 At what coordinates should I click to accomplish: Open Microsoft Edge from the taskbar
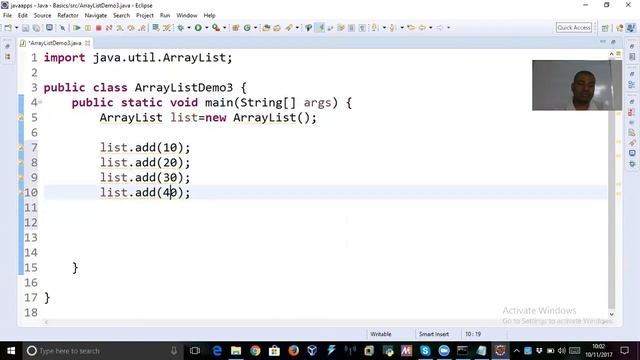[x=217, y=351]
